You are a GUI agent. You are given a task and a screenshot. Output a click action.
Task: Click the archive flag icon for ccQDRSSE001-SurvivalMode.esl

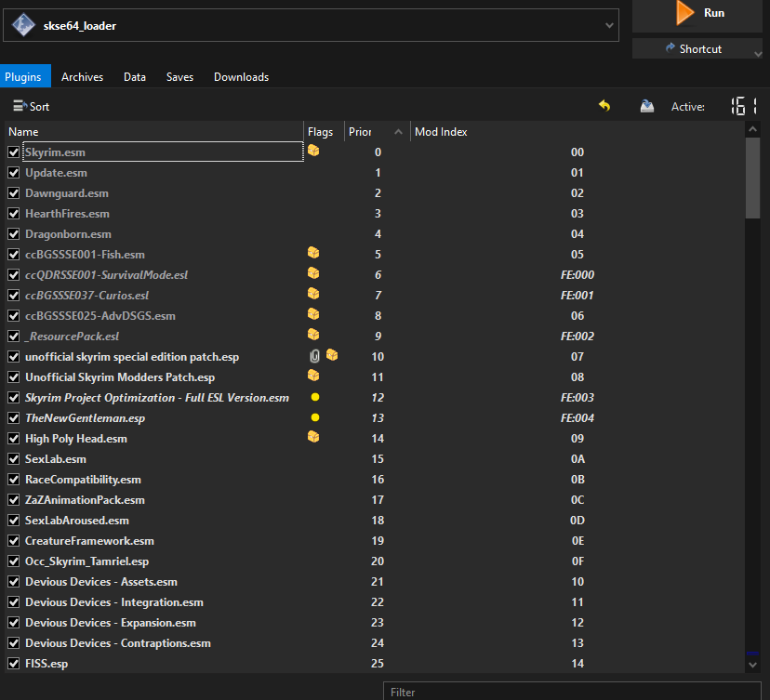click(x=313, y=273)
